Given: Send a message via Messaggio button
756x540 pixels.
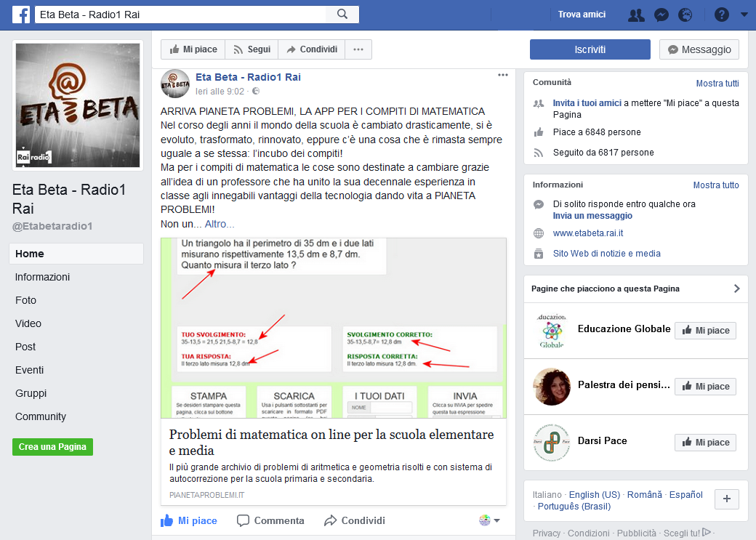Looking at the screenshot, I should pyautogui.click(x=699, y=49).
